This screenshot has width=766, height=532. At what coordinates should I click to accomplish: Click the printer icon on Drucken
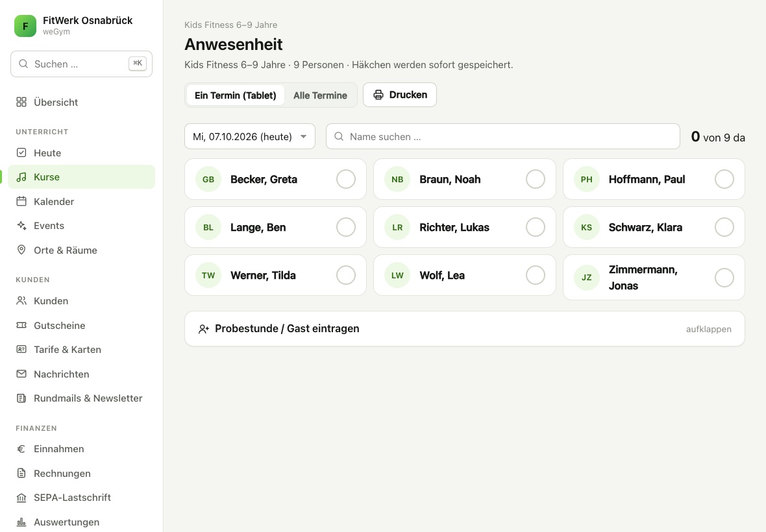[x=378, y=95]
